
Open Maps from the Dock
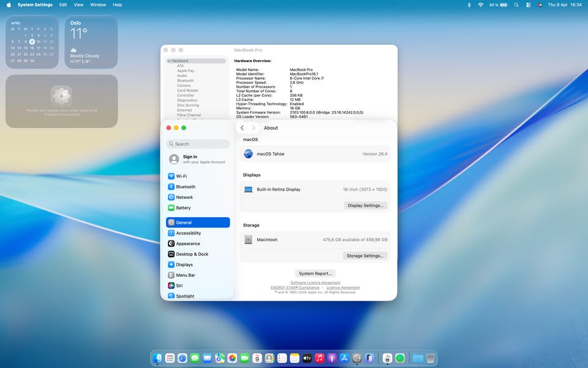[220, 358]
